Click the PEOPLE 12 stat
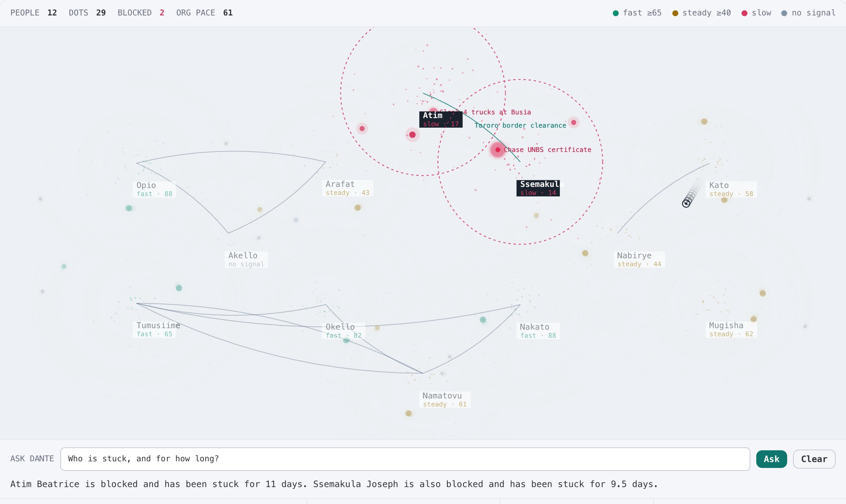This screenshot has height=504, width=846. pos(33,13)
